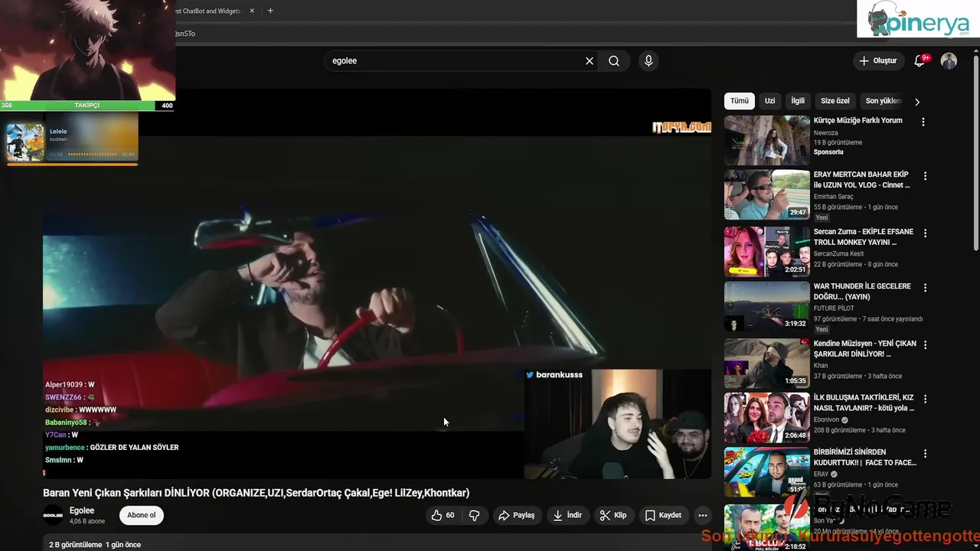Open Sercan Zuma troll monkey thumbnail
The width and height of the screenshot is (980, 551).
point(766,251)
